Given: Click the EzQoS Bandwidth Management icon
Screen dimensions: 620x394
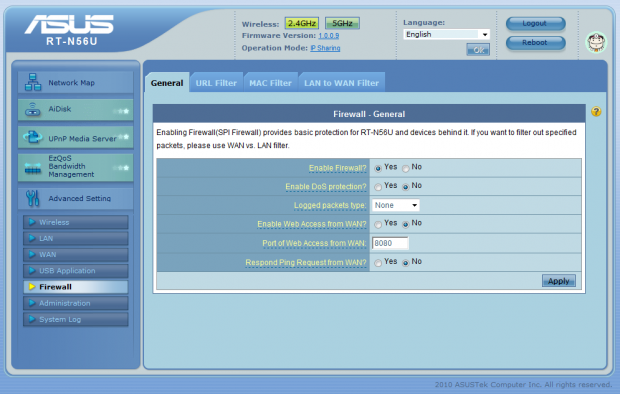Looking at the screenshot, I should coord(33,168).
